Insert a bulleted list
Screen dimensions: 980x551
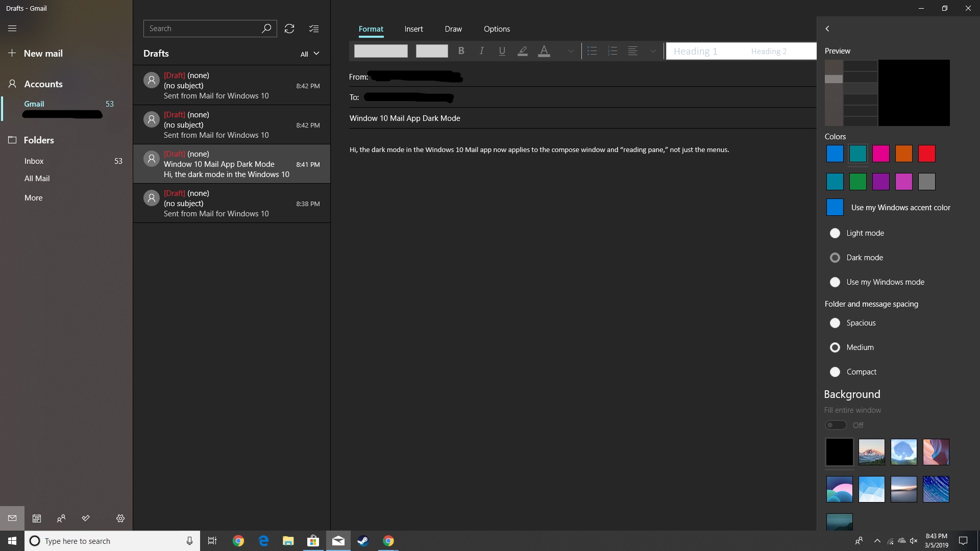click(x=592, y=51)
